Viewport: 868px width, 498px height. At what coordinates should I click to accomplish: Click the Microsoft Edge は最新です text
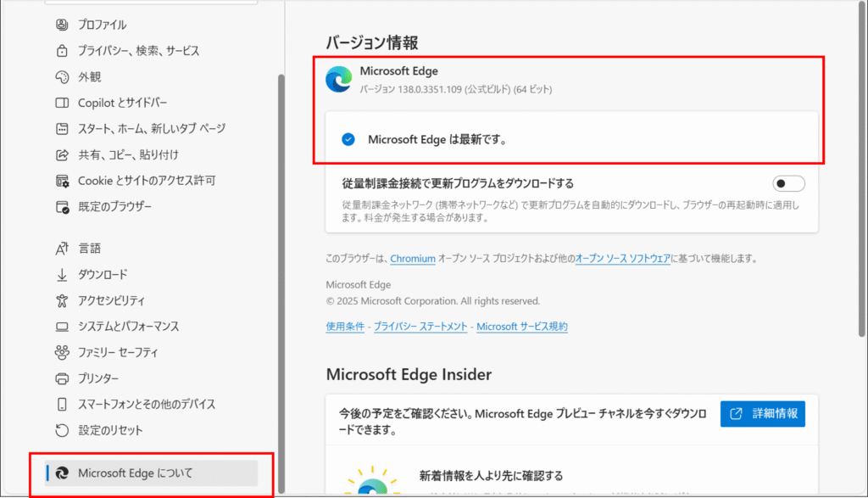pyautogui.click(x=437, y=140)
